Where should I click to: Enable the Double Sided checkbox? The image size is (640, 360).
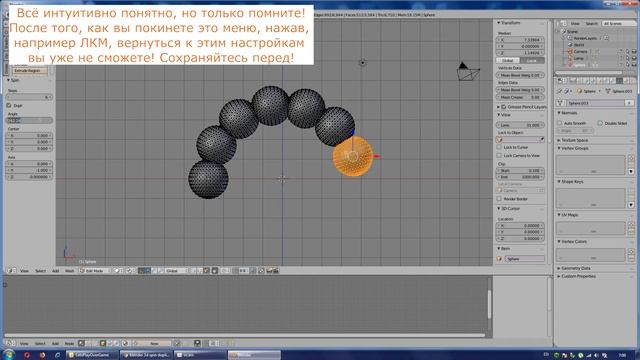click(600, 123)
